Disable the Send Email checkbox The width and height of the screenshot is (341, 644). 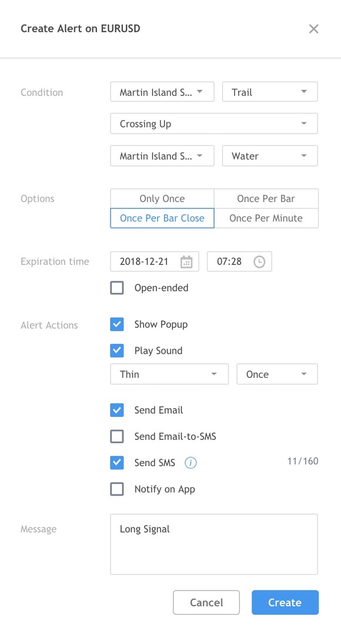[117, 410]
